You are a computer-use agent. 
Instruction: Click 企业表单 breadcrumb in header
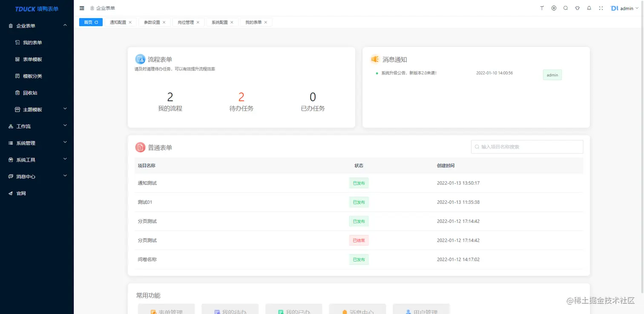[106, 8]
